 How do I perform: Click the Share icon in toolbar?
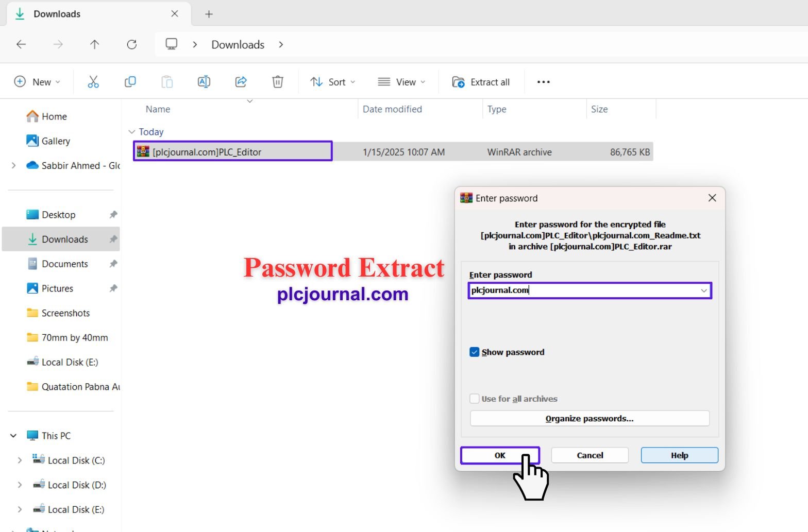tap(241, 82)
